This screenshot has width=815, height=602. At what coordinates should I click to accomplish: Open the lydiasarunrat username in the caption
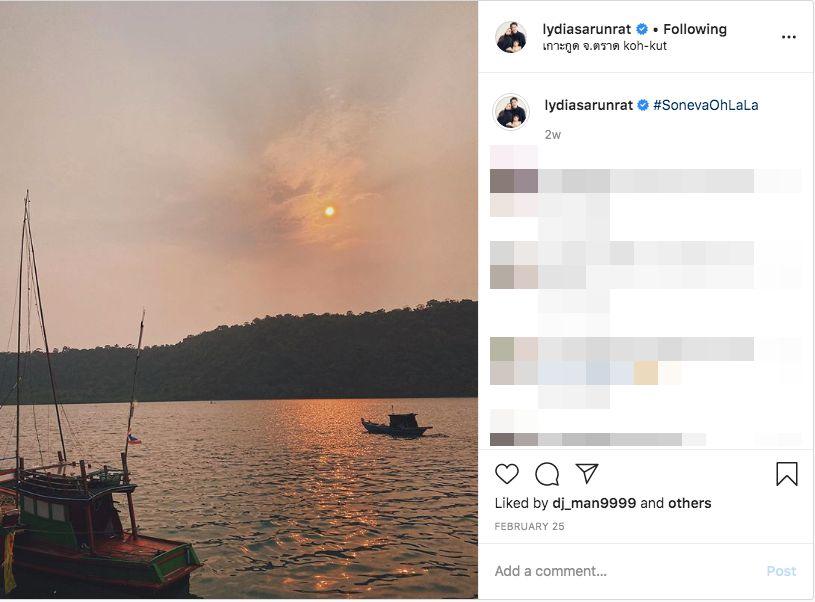pyautogui.click(x=589, y=105)
